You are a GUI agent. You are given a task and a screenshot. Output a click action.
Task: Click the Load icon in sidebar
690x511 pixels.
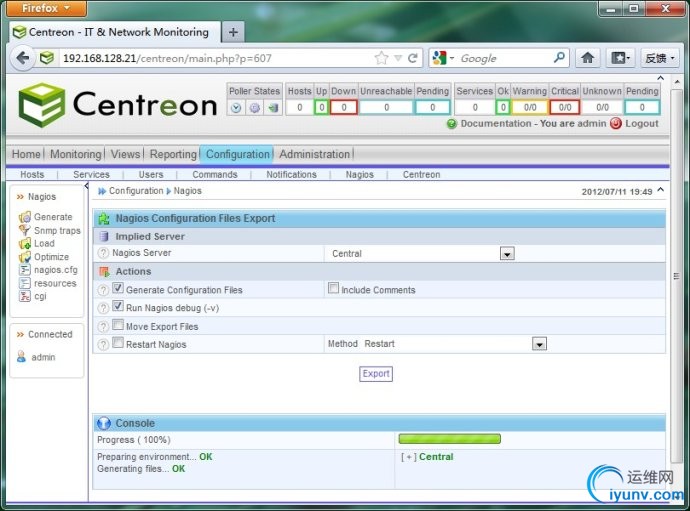point(25,243)
